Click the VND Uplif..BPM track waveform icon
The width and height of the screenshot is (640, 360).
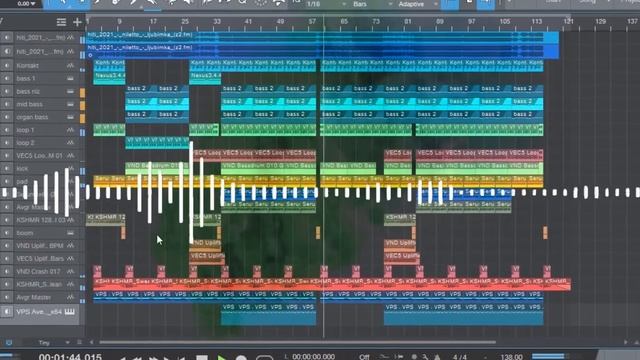(x=71, y=246)
